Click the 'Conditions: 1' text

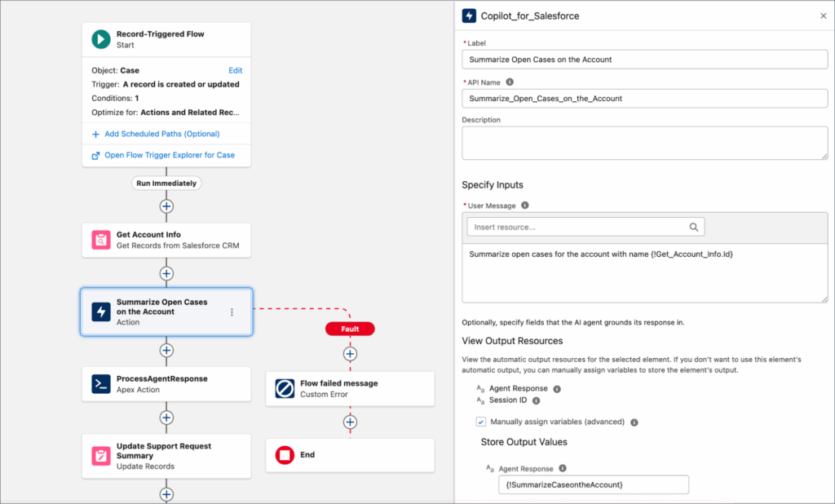click(x=115, y=98)
